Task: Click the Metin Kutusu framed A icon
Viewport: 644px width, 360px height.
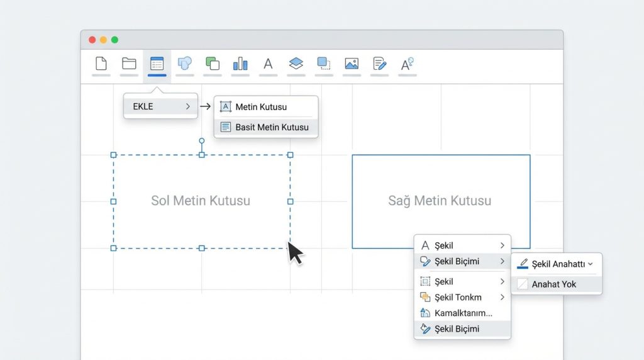Action: point(226,107)
